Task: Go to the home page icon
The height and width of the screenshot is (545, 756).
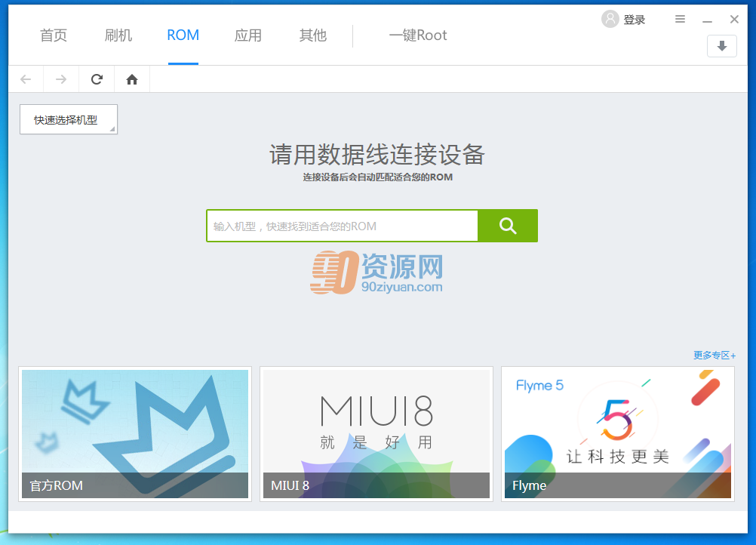Action: click(131, 79)
